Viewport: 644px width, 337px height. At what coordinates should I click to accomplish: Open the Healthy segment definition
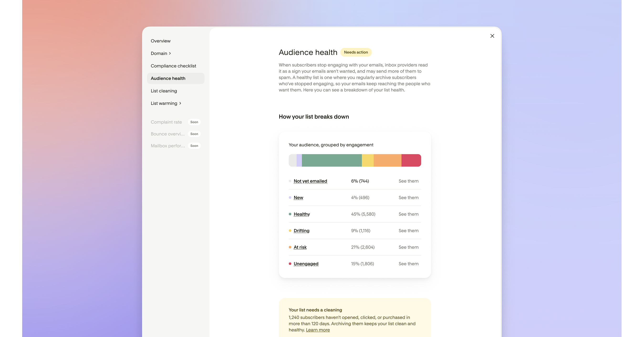301,214
